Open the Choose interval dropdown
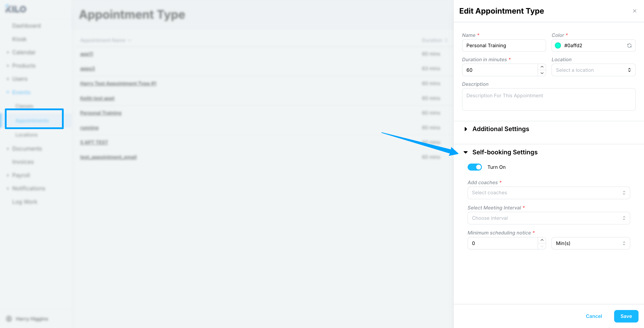 (x=548, y=218)
